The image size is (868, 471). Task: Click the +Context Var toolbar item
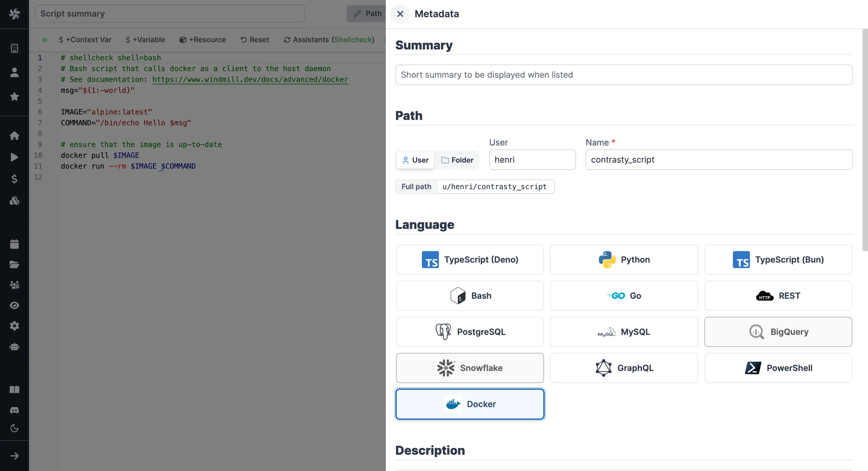[x=85, y=40]
